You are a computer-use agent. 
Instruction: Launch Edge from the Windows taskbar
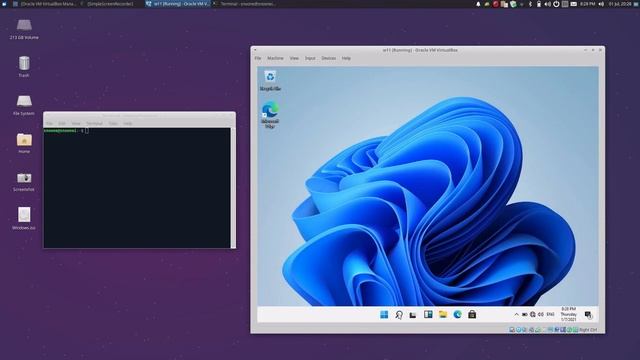458,314
